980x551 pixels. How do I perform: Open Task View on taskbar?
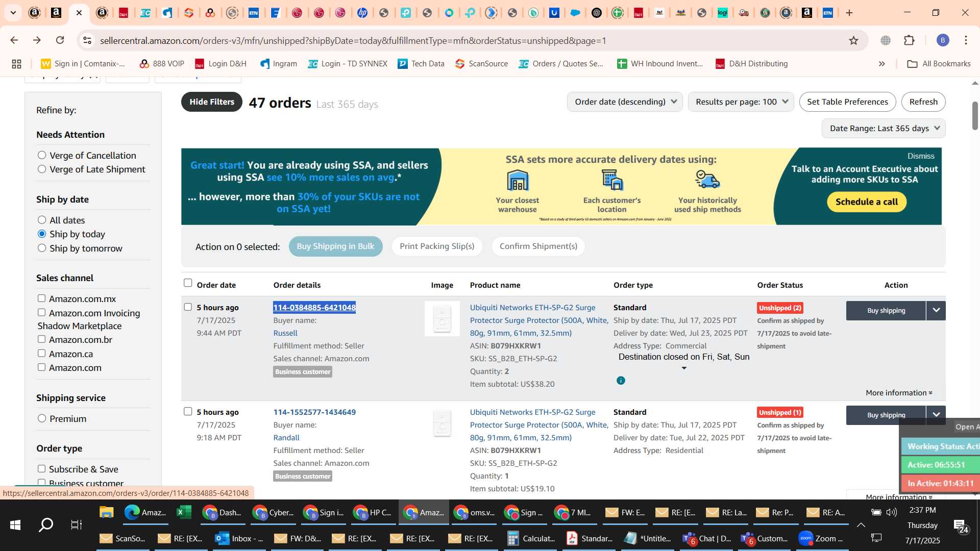click(x=76, y=525)
